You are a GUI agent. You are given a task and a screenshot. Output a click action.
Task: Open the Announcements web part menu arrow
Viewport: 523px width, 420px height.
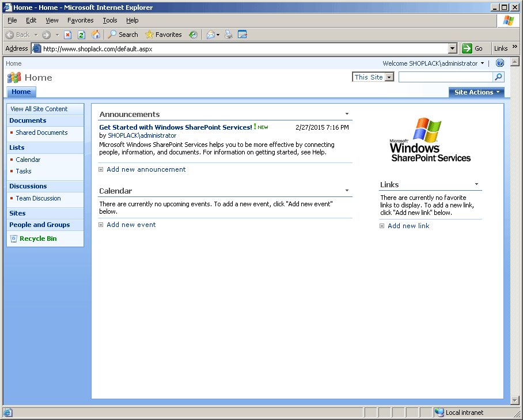347,114
